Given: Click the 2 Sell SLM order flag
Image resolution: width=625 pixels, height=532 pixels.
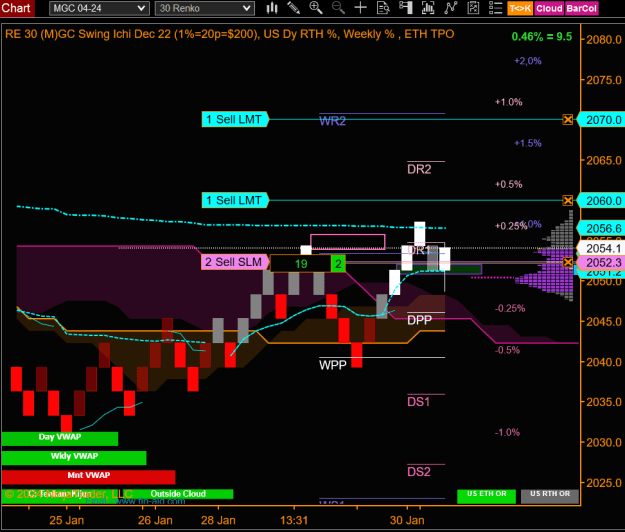Looking at the screenshot, I should tap(235, 262).
